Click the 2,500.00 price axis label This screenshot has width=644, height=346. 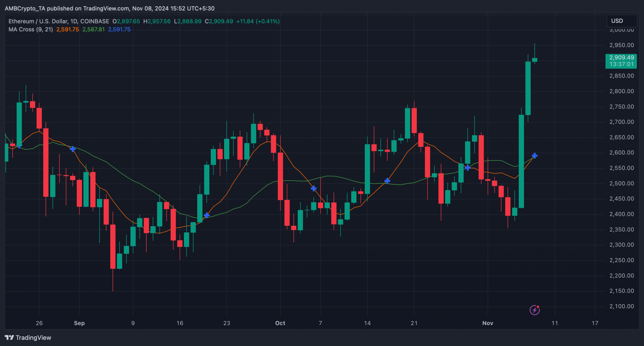(x=622, y=183)
